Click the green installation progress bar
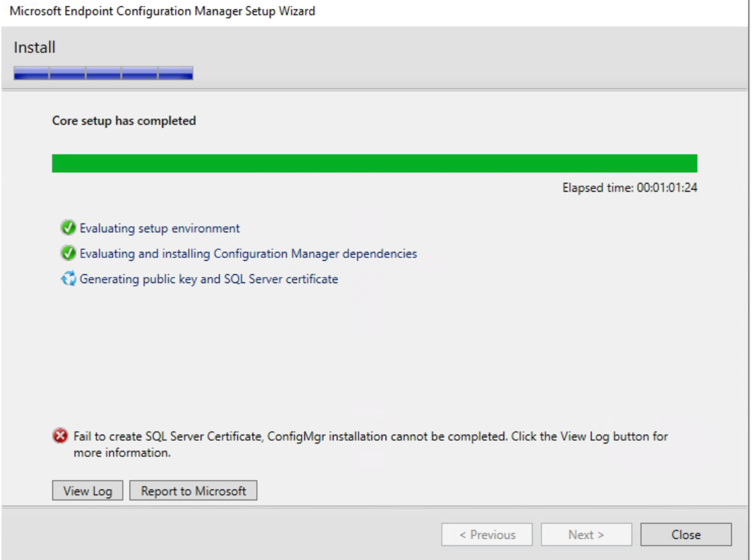This screenshot has width=755, height=560. point(374,163)
